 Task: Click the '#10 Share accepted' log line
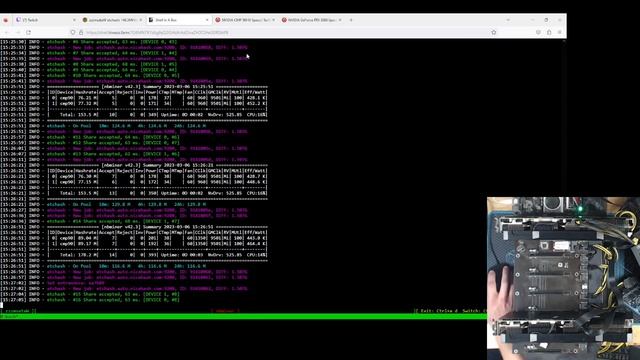pyautogui.click(x=113, y=75)
